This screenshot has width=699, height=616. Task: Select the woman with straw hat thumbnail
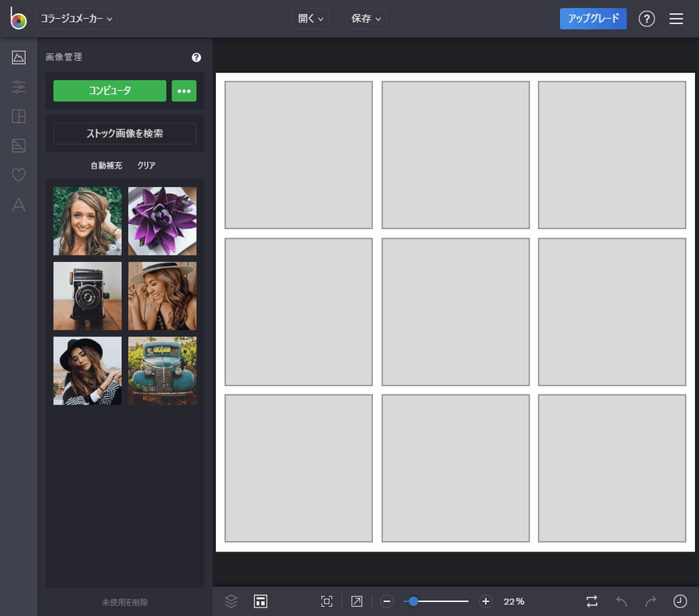[162, 296]
